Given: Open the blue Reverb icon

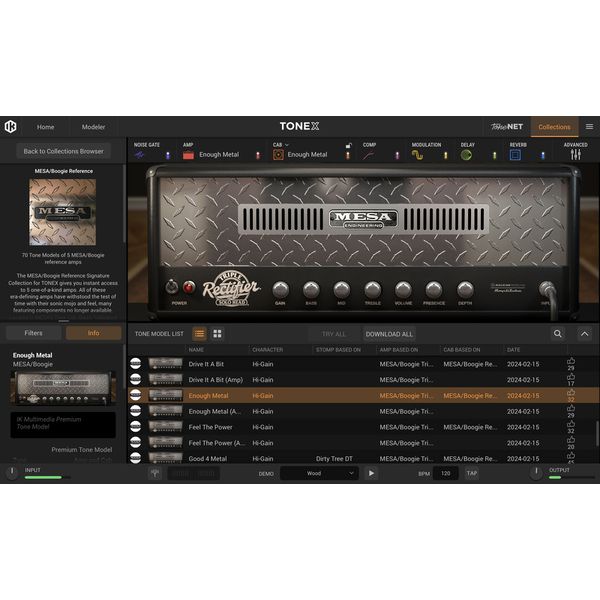Looking at the screenshot, I should click(515, 155).
